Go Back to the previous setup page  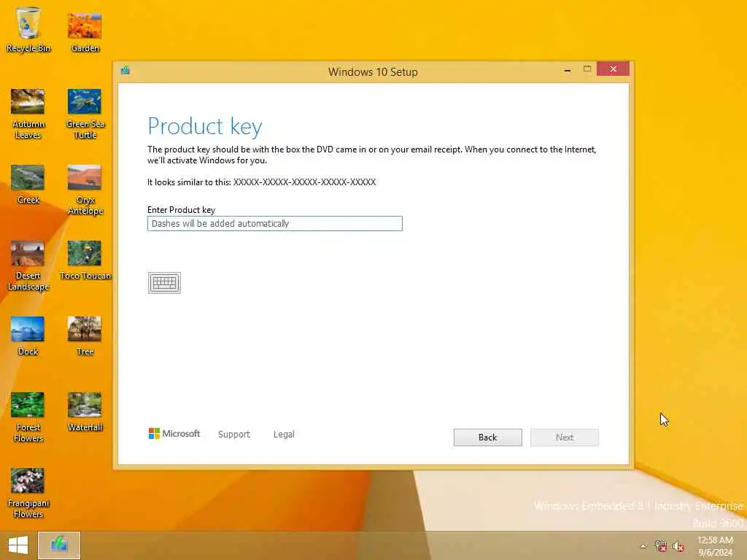click(x=487, y=437)
